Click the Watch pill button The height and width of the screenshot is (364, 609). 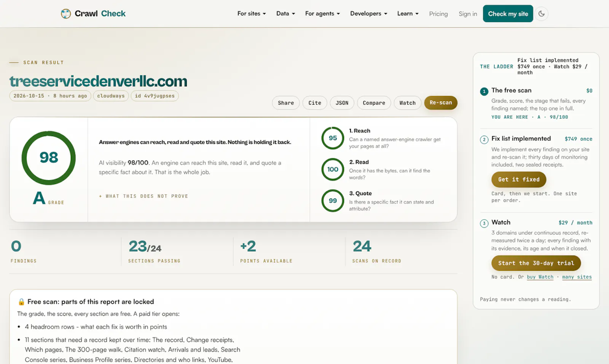pos(407,103)
